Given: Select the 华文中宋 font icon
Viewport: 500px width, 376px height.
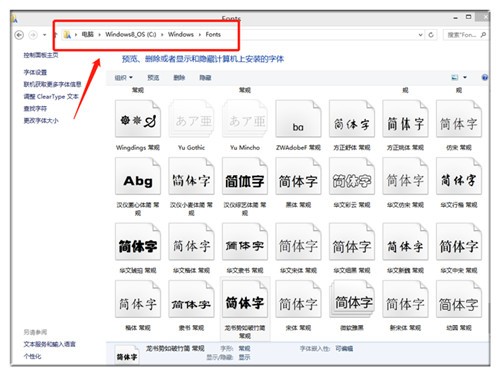Looking at the screenshot, I should [459, 242].
